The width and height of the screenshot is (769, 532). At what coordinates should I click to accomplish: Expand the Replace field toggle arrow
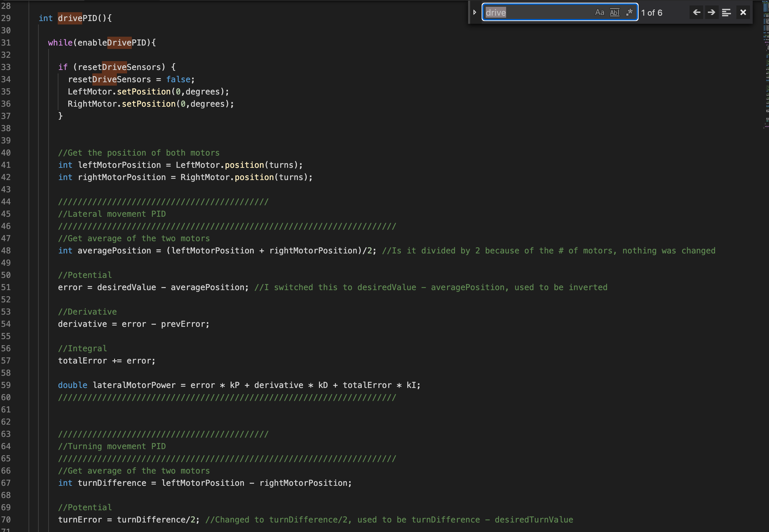click(475, 13)
